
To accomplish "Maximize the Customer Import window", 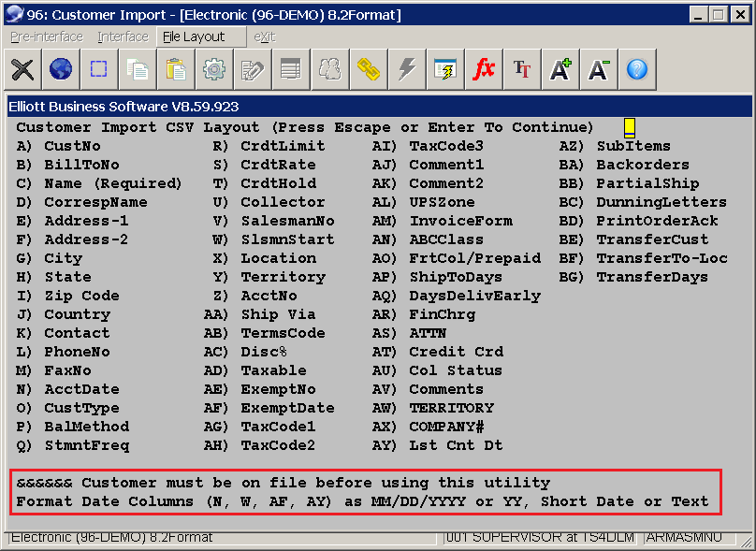I will (718, 14).
